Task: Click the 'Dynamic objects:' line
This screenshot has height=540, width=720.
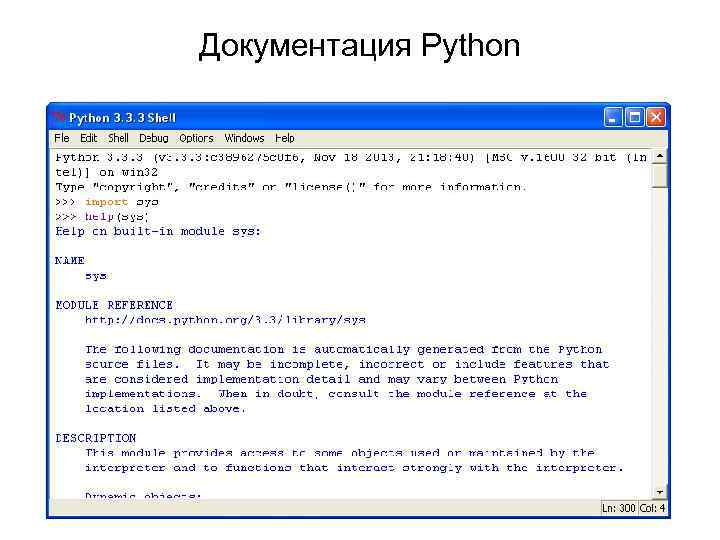Action: click(143, 495)
